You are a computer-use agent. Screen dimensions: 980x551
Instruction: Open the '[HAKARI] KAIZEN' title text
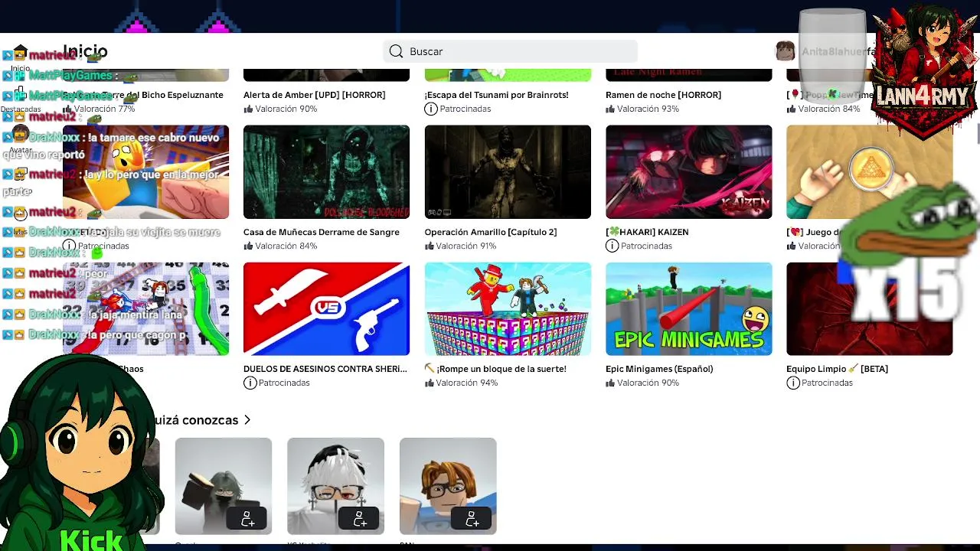(647, 232)
